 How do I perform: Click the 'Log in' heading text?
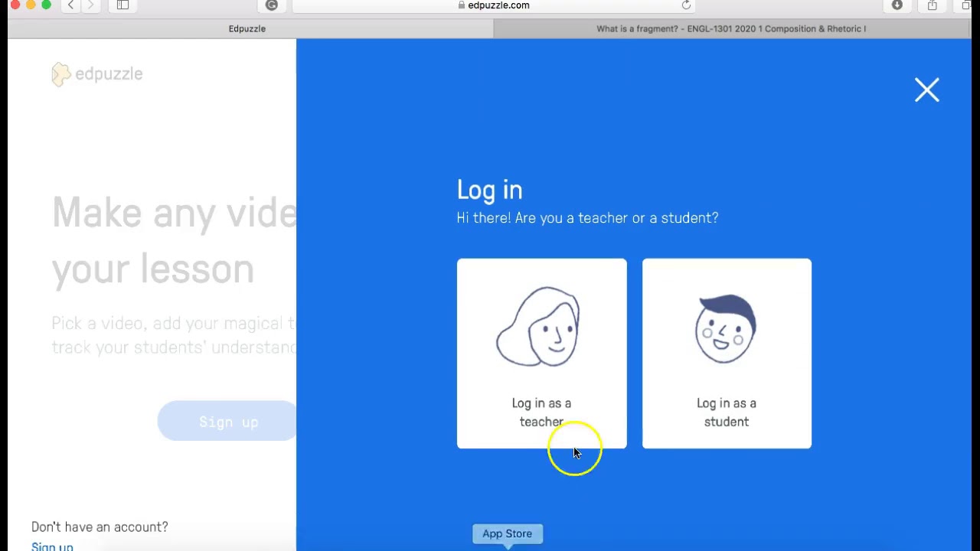(x=489, y=190)
